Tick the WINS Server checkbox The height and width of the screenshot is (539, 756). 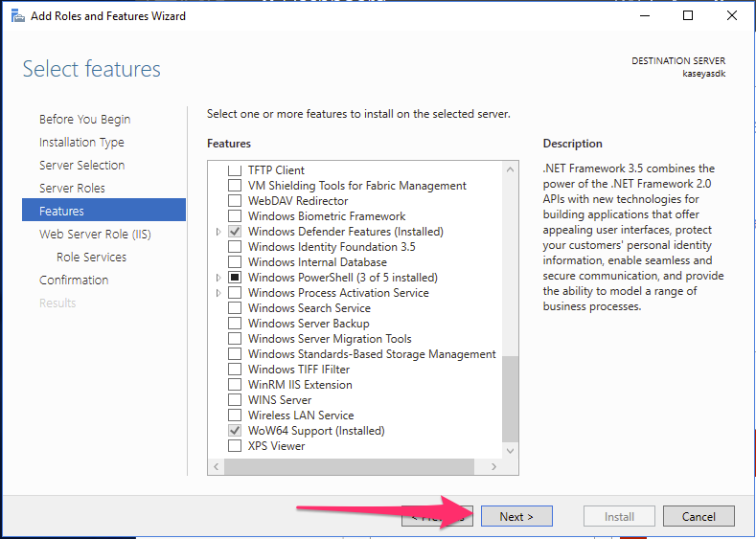[x=235, y=400]
